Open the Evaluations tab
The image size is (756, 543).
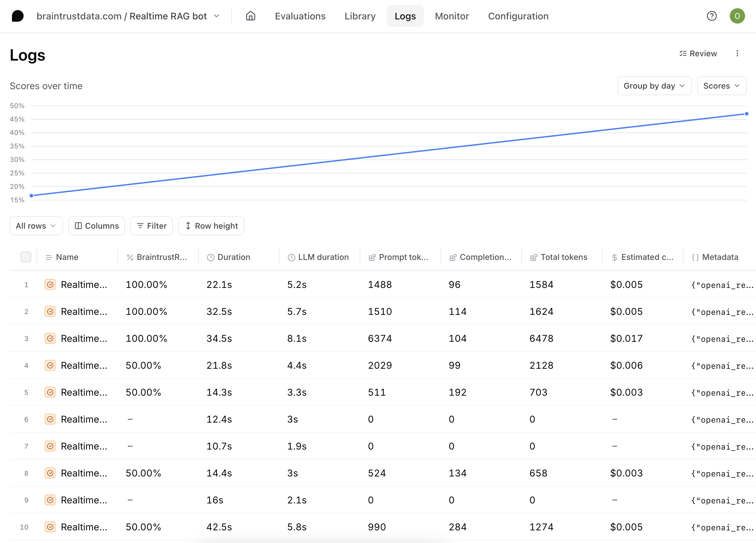point(300,16)
